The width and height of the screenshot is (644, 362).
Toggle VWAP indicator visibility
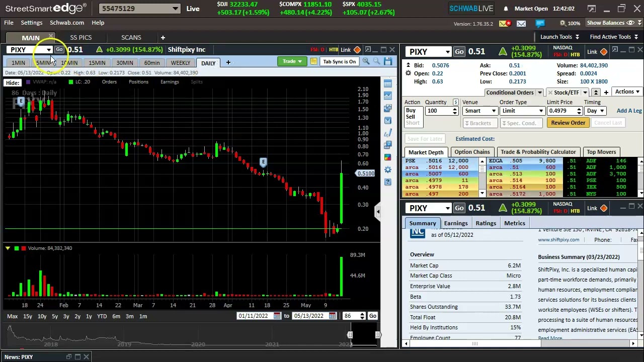pyautogui.click(x=42, y=82)
